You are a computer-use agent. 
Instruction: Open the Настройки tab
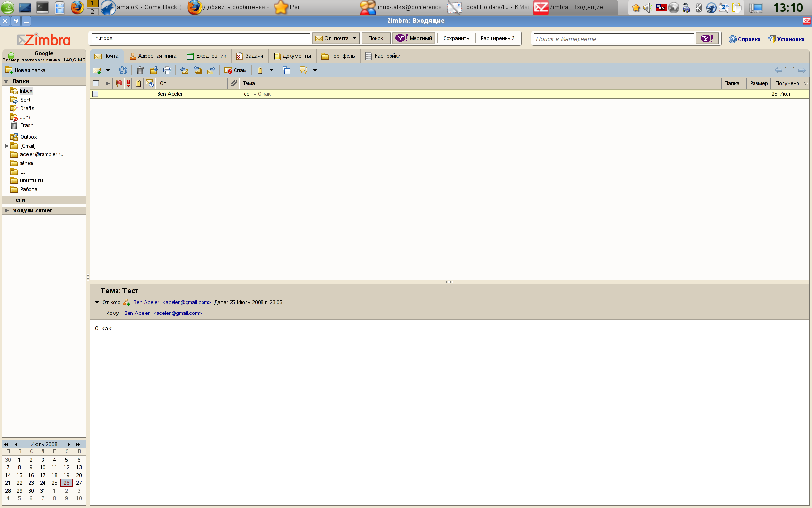(x=383, y=56)
